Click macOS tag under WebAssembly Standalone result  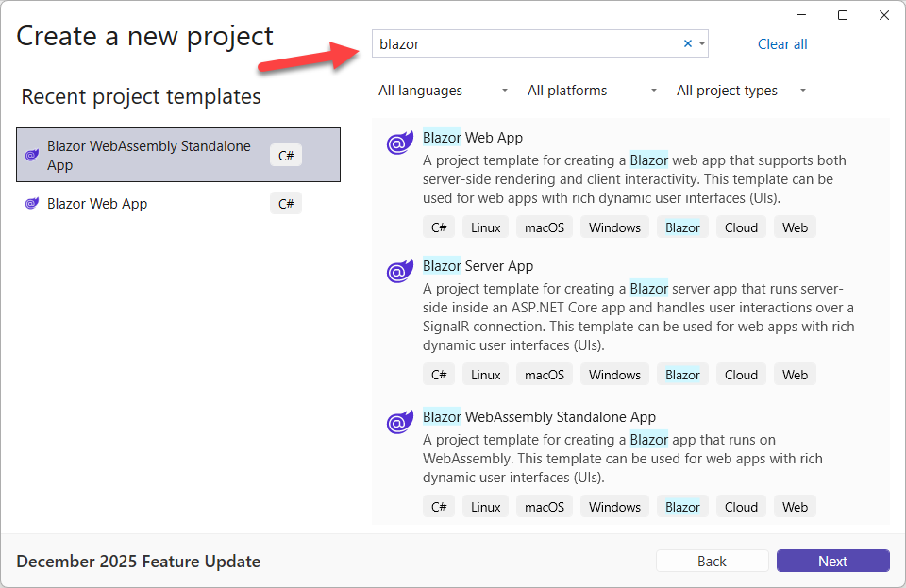pos(545,507)
